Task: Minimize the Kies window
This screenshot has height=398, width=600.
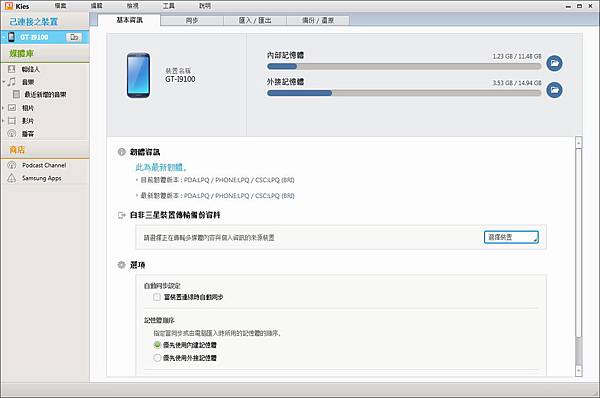Action: point(568,6)
